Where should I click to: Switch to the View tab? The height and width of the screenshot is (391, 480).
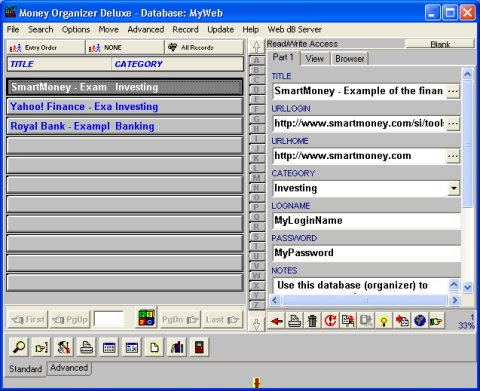[315, 59]
